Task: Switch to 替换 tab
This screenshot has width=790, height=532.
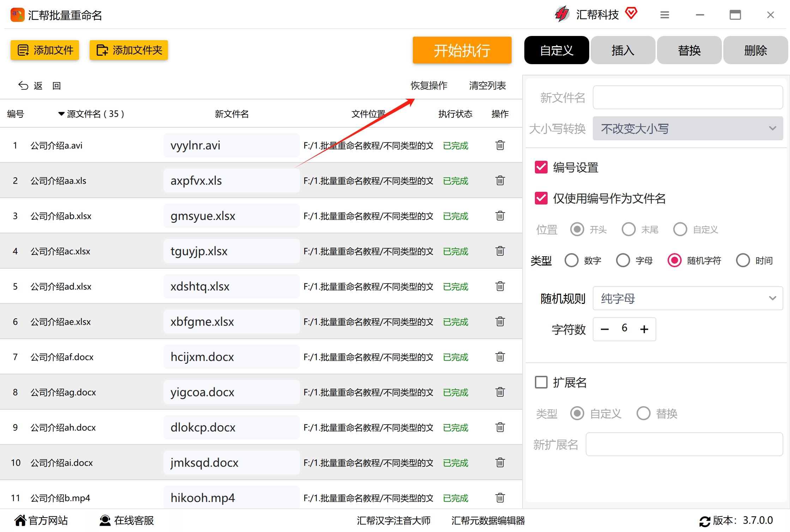Action: pyautogui.click(x=689, y=50)
